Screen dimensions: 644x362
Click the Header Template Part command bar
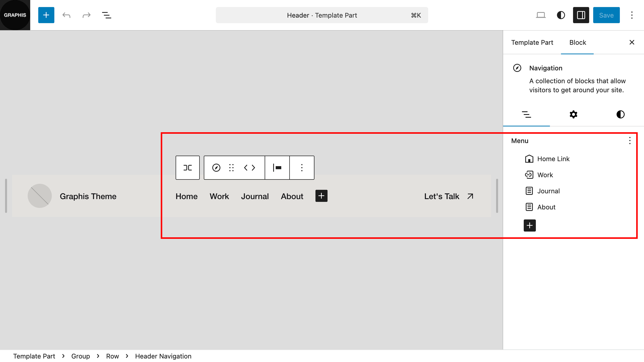pos(322,15)
